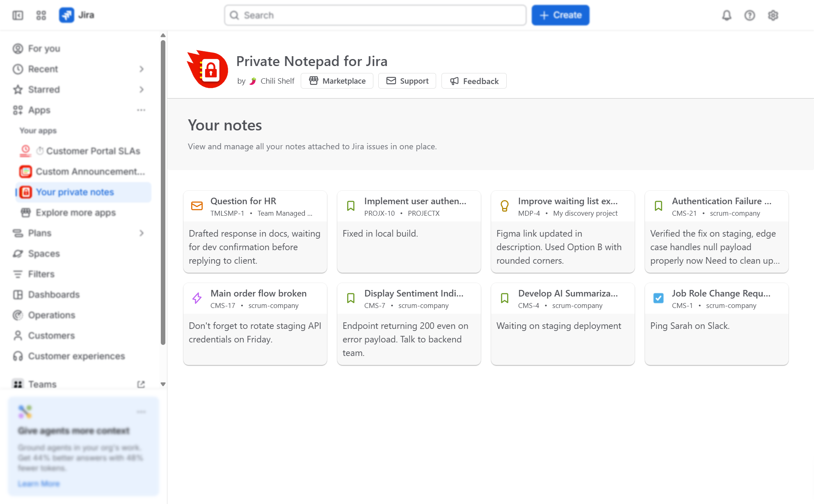Click the 'My discovery project' label
The image size is (814, 504).
click(585, 213)
